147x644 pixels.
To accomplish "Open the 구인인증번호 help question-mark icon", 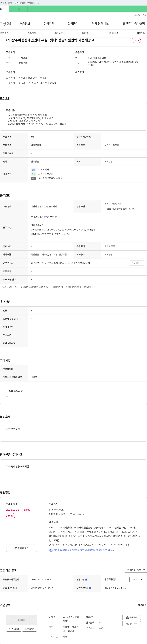I will [90, 588].
